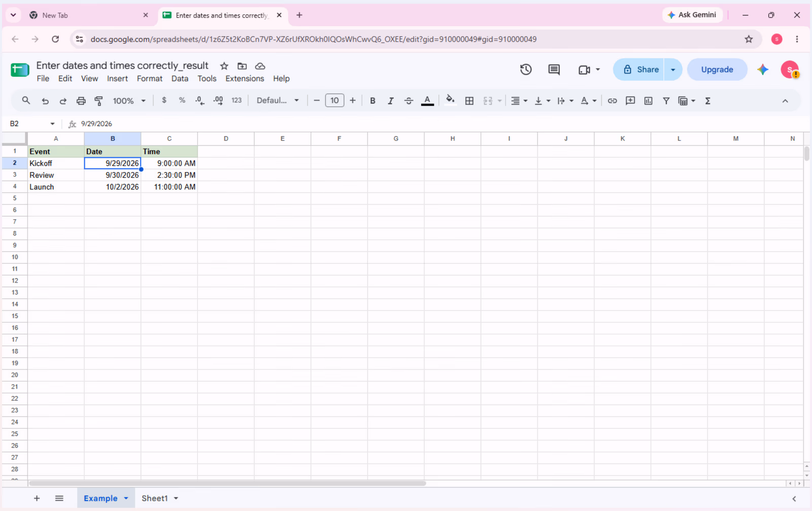812x511 pixels.
Task: Open version history clock icon
Action: (526, 70)
